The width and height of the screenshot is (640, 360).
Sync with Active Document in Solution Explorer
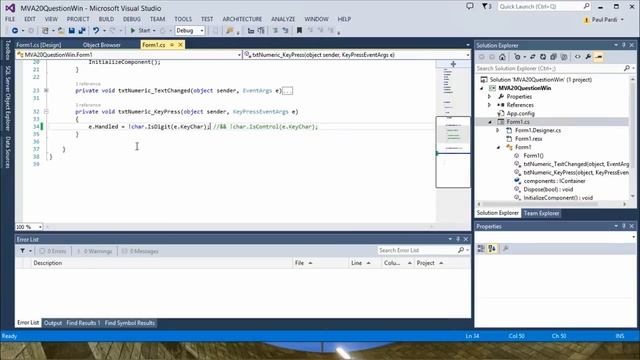(532, 57)
